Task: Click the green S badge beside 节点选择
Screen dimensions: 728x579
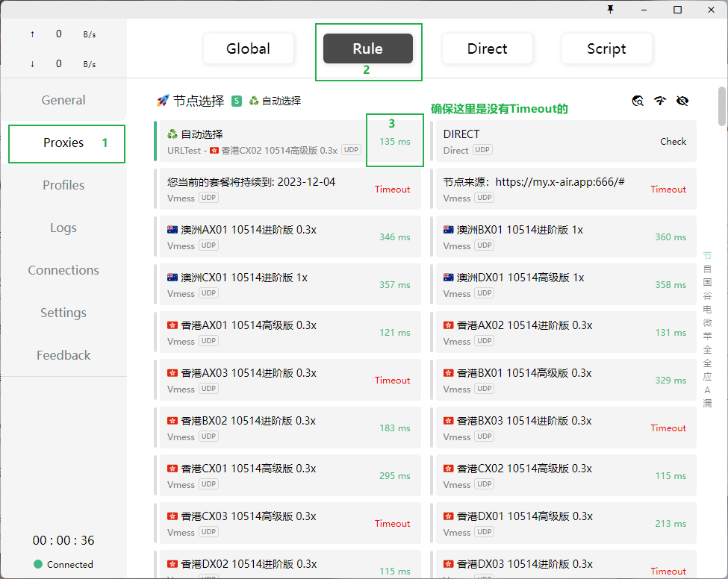Action: click(x=237, y=101)
